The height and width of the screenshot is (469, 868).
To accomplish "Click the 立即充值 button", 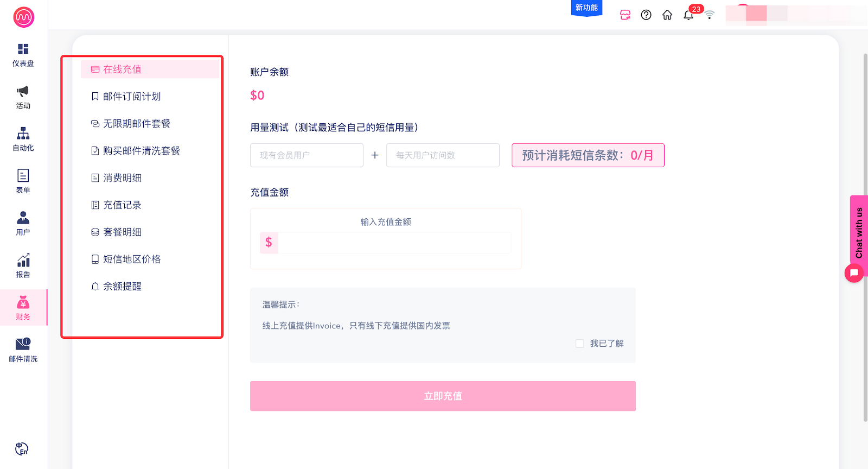I will 443,396.
